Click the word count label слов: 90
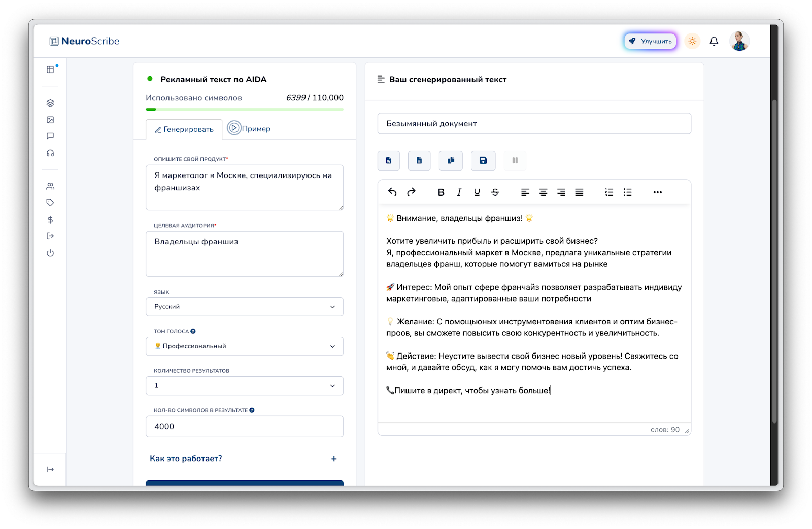This screenshot has height=529, width=812. click(665, 430)
